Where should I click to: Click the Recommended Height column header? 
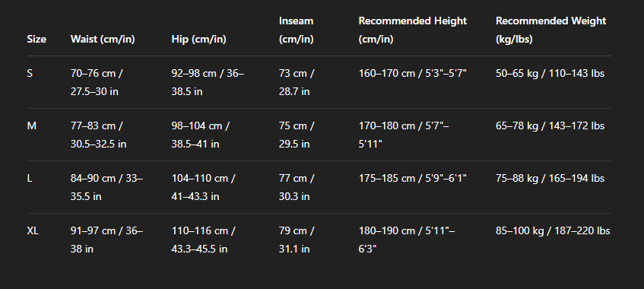413,30
